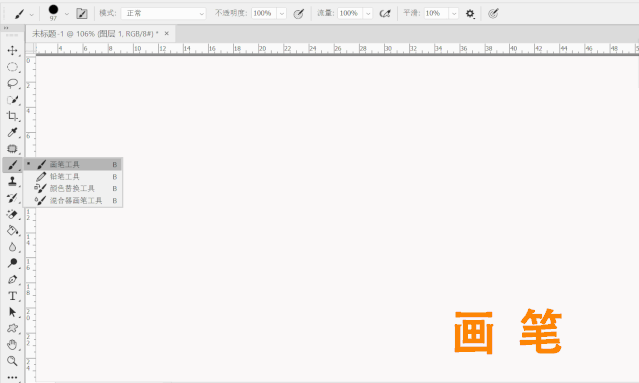Choose 颜色替换工具 from the flyout
Screen dimensions: 639x383
point(73,188)
